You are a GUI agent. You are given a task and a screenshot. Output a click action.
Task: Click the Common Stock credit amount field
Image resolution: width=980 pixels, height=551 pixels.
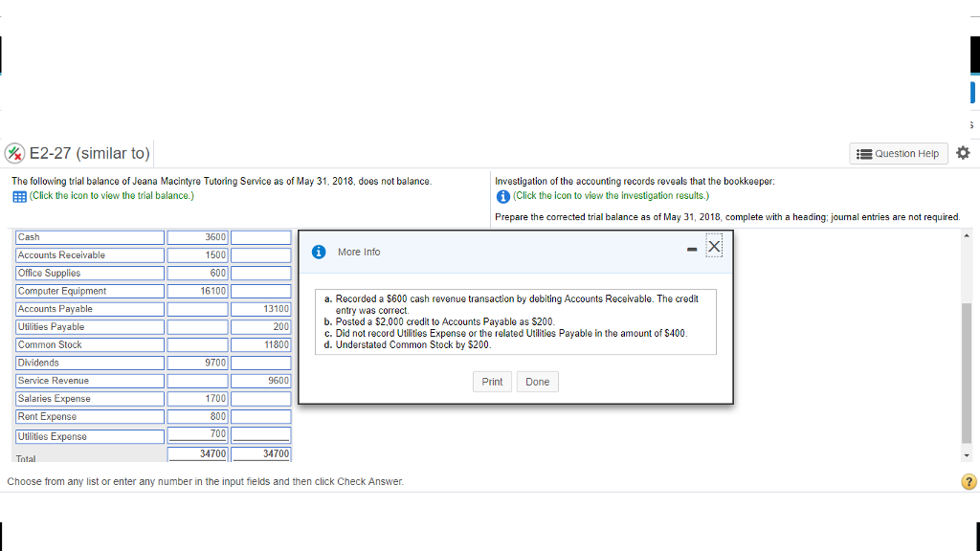261,345
